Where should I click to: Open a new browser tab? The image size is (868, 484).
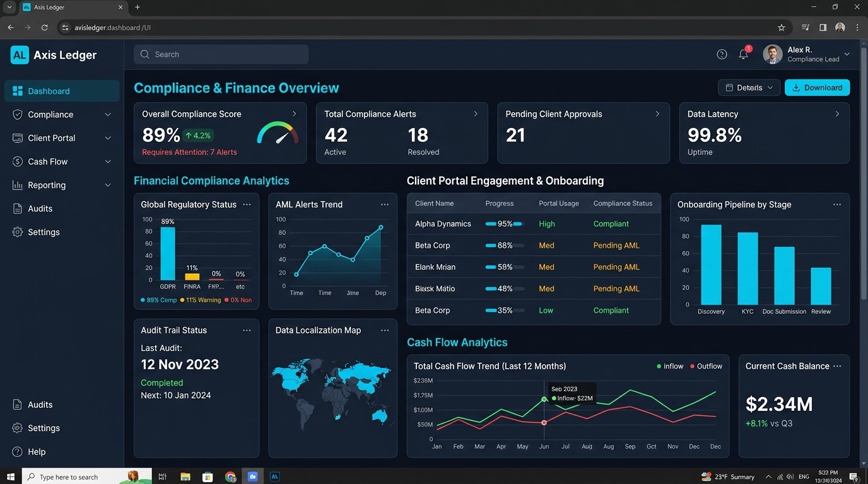(138, 7)
